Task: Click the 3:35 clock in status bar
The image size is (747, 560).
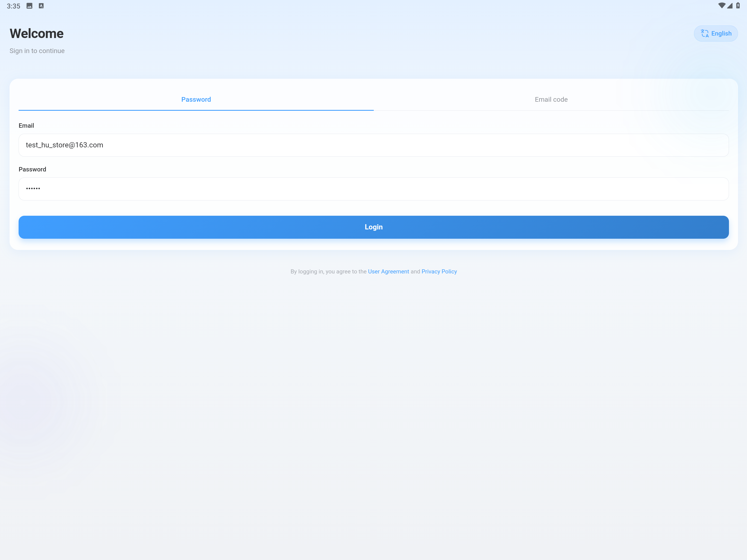Action: tap(13, 6)
